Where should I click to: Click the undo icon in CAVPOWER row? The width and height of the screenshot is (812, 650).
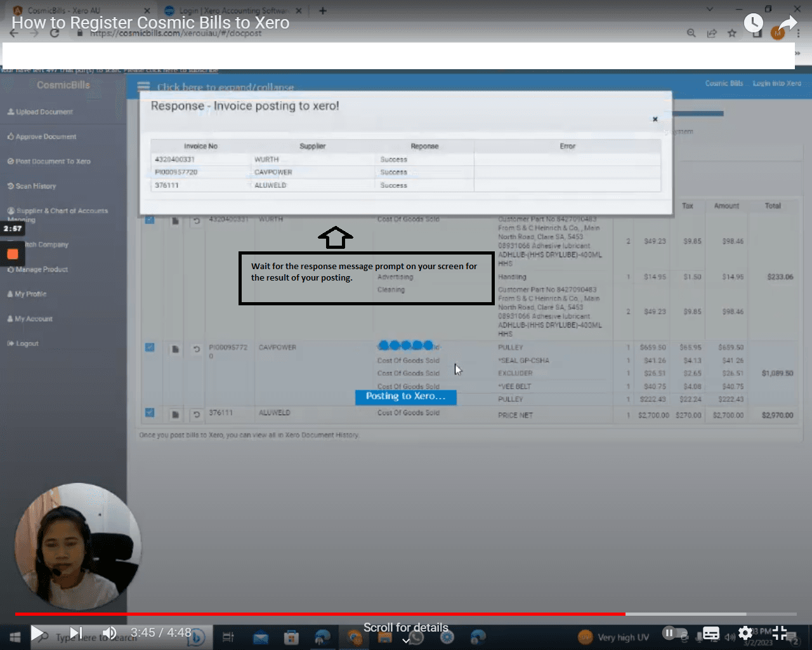pyautogui.click(x=197, y=349)
